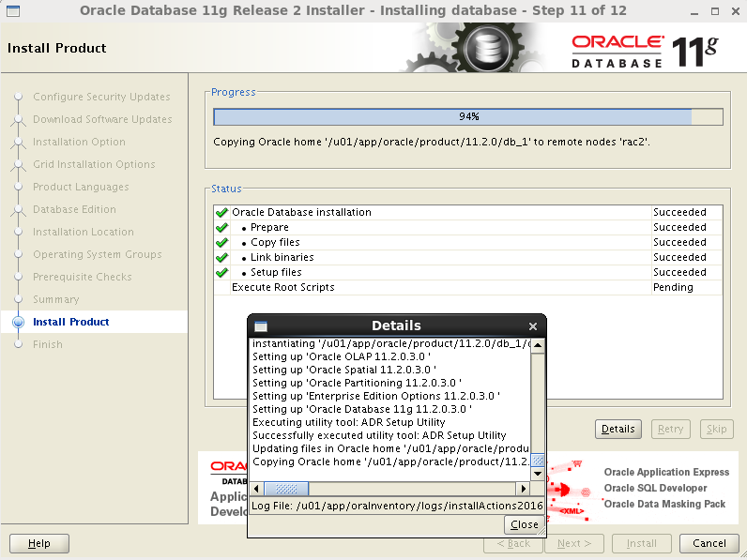747x560 pixels.
Task: Click left arrow of Details horizontal scrollbar
Action: (257, 489)
